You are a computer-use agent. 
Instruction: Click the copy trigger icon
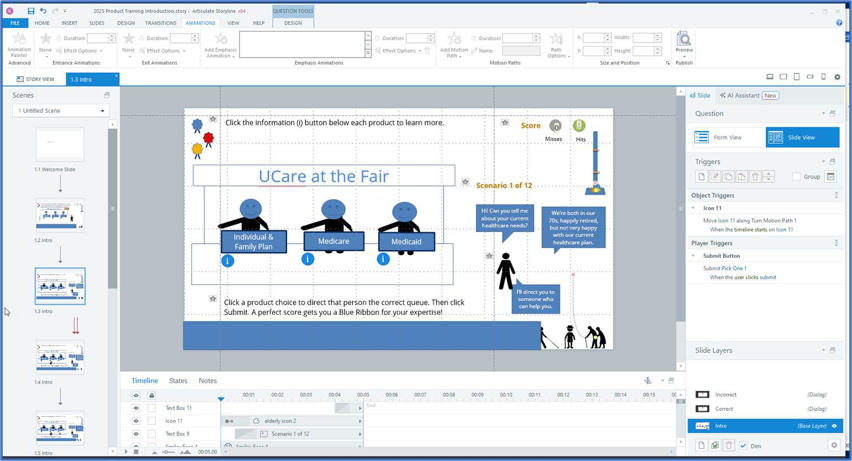coord(728,177)
